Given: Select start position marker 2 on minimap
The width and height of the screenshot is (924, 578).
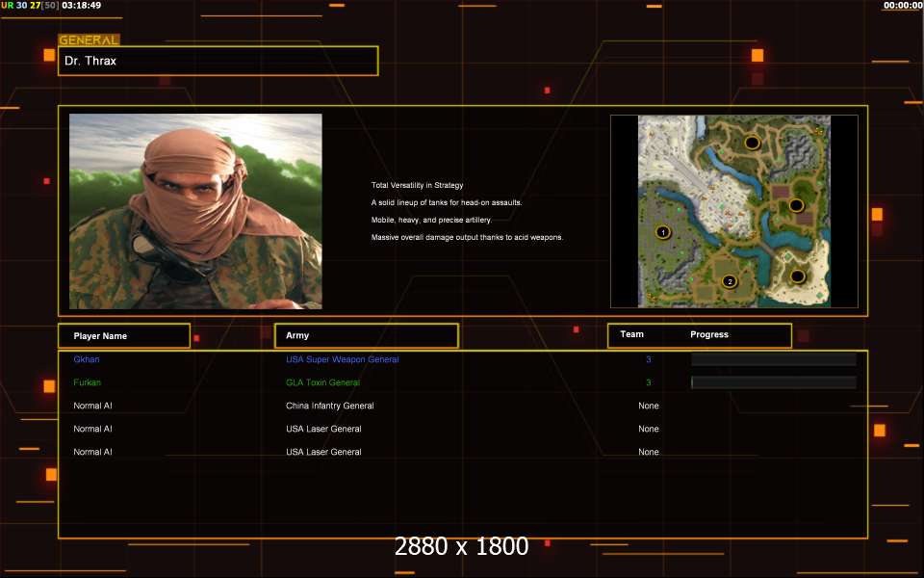Looking at the screenshot, I should tap(730, 281).
